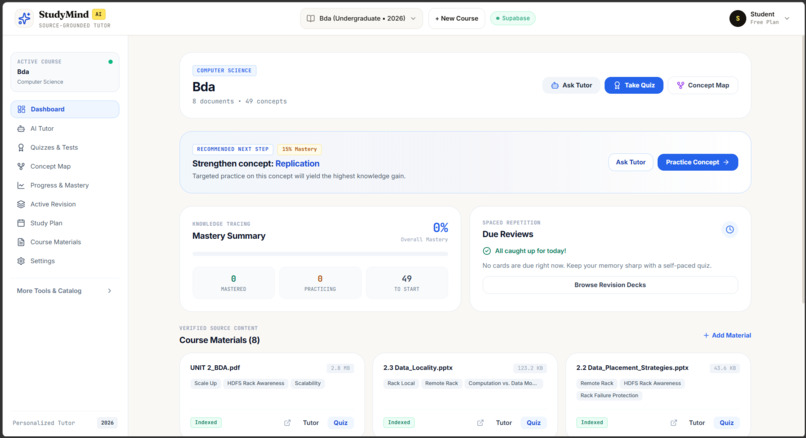Click the Practice Concept button
Screen dimensions: 806x438
coord(698,162)
